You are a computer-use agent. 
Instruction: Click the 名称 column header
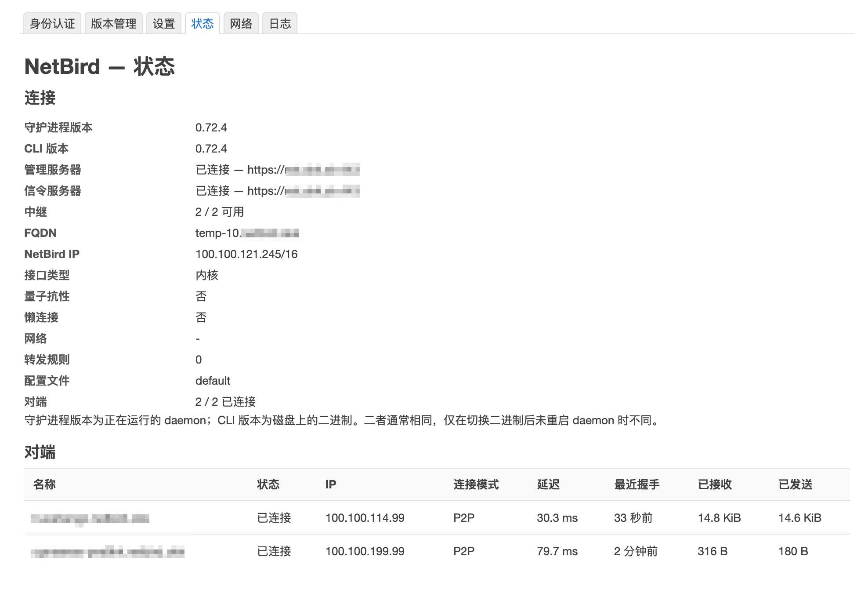(x=44, y=484)
